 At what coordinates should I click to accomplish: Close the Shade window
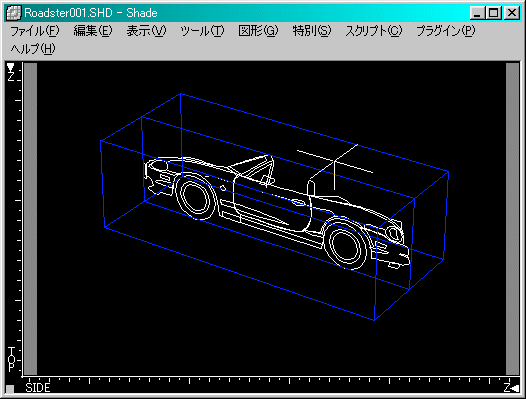click(x=512, y=13)
